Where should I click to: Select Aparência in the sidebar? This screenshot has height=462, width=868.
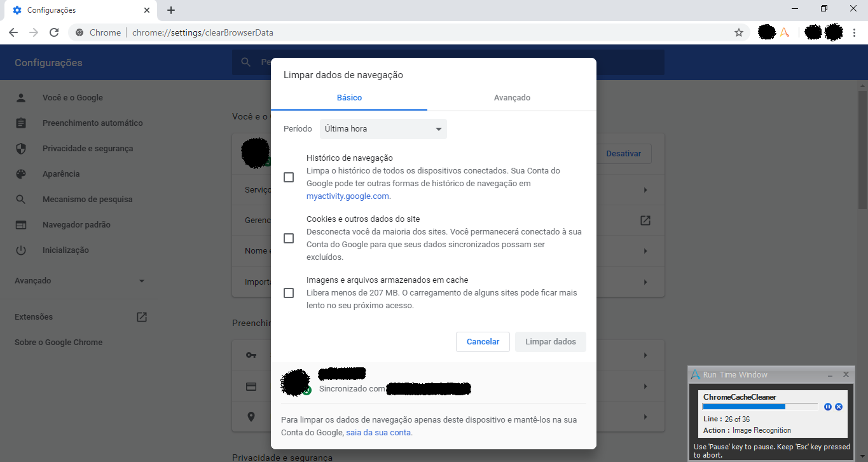tap(61, 174)
